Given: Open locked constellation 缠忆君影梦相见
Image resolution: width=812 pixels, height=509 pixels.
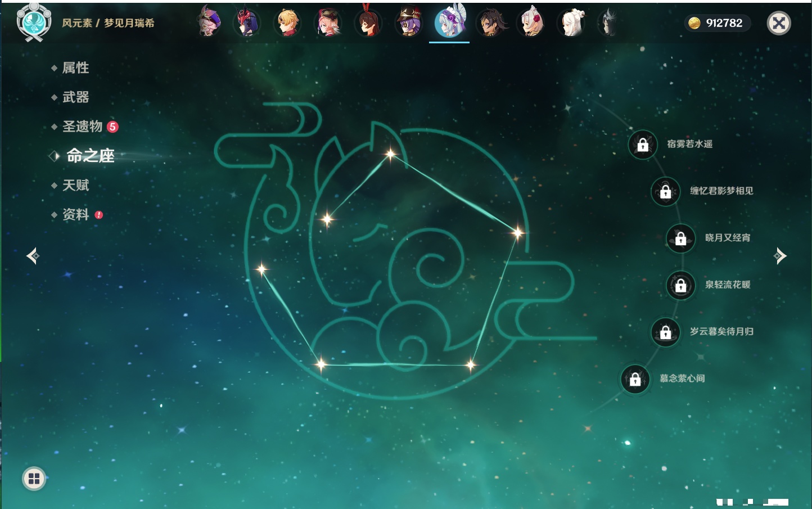Looking at the screenshot, I should coord(666,191).
